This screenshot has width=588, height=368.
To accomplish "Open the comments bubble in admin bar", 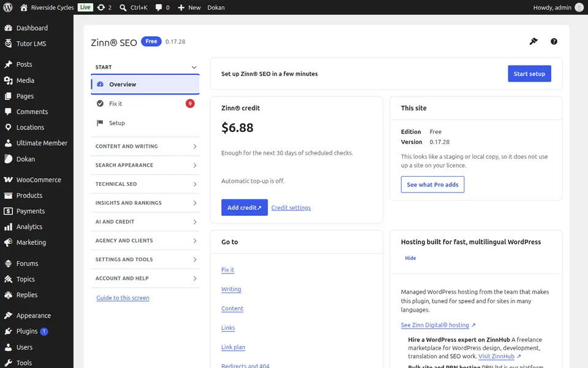I will (x=162, y=7).
